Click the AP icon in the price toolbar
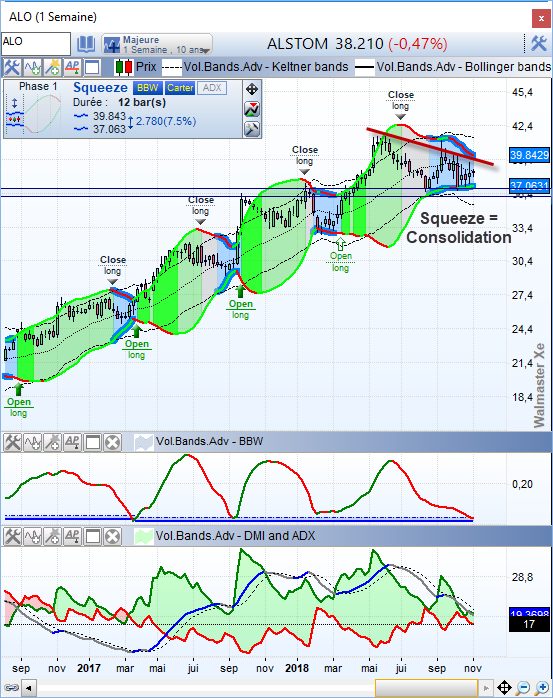Screen dimensions: 553x698 point(72,67)
